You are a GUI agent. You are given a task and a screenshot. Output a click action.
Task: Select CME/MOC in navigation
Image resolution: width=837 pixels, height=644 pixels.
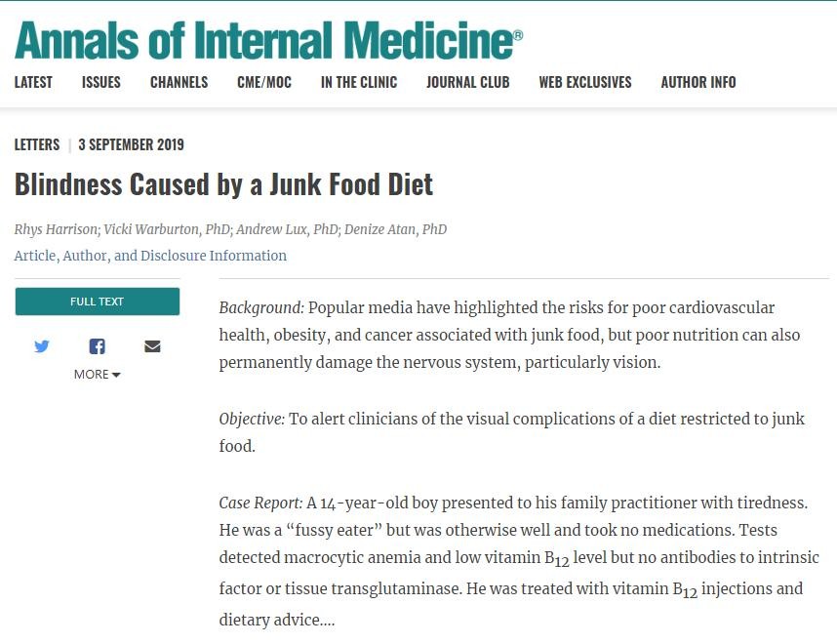[x=264, y=82]
